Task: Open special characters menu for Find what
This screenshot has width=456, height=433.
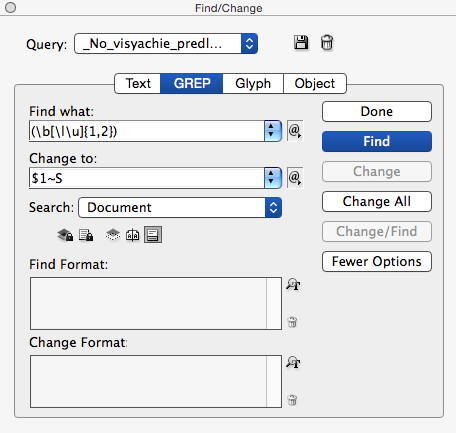Action: point(295,131)
